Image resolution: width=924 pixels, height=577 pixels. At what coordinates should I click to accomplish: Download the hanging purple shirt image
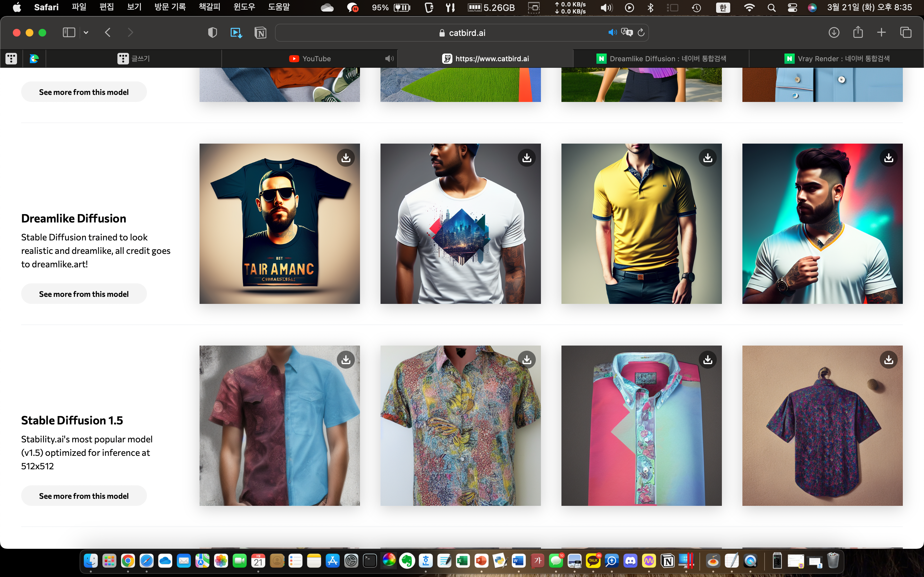pos(888,359)
